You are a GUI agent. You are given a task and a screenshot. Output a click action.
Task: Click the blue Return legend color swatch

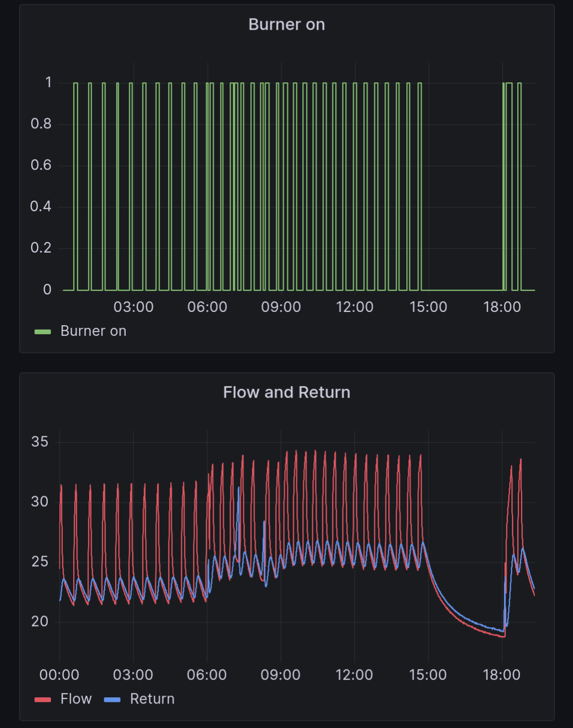click(x=112, y=699)
